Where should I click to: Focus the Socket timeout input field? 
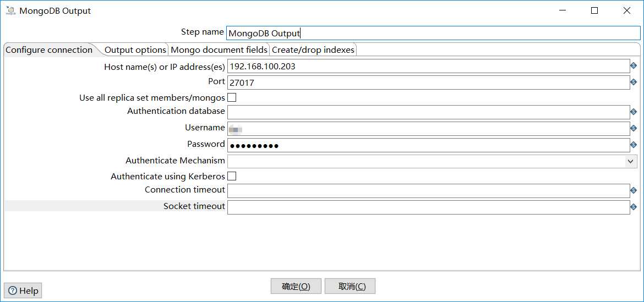click(x=428, y=207)
